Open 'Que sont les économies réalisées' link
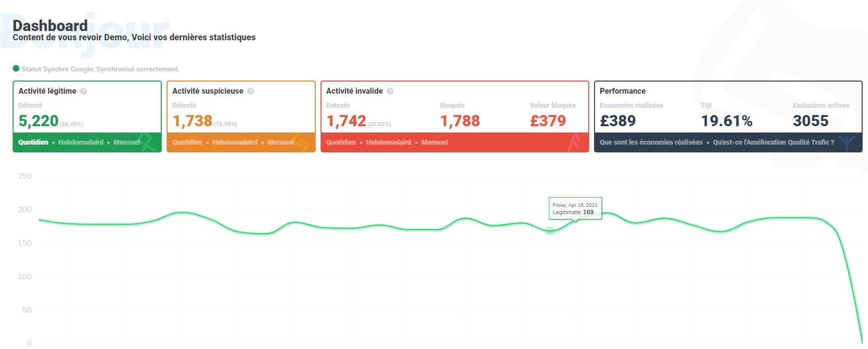This screenshot has width=868, height=349. 651,142
